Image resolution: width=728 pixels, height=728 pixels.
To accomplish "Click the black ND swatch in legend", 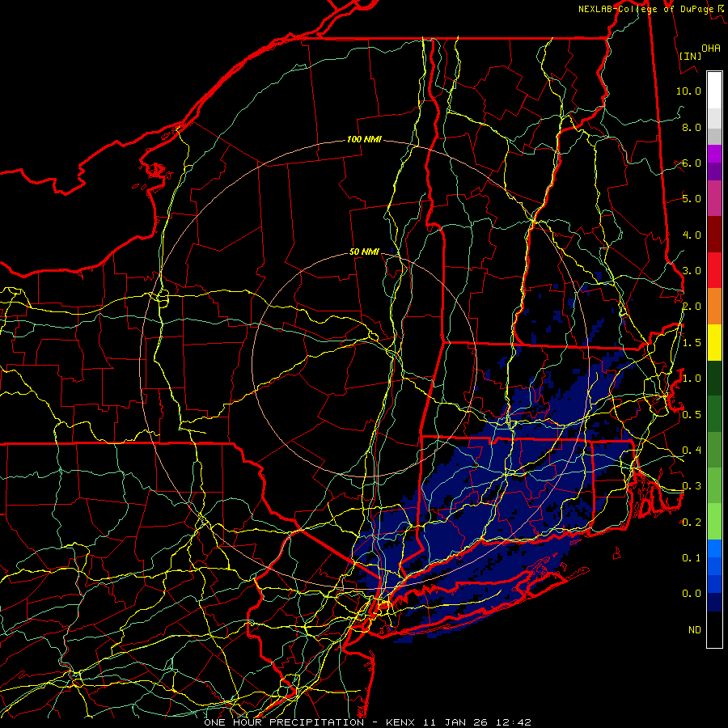I will pyautogui.click(x=714, y=629).
